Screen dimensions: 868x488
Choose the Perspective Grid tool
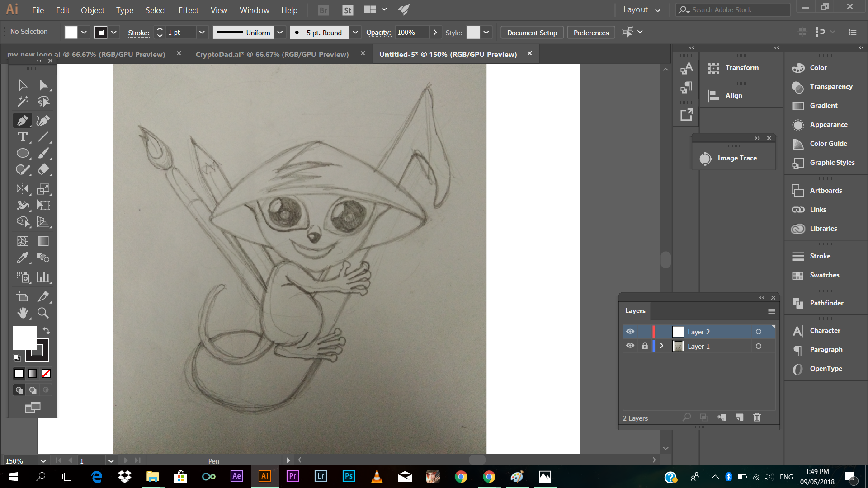[x=43, y=221]
